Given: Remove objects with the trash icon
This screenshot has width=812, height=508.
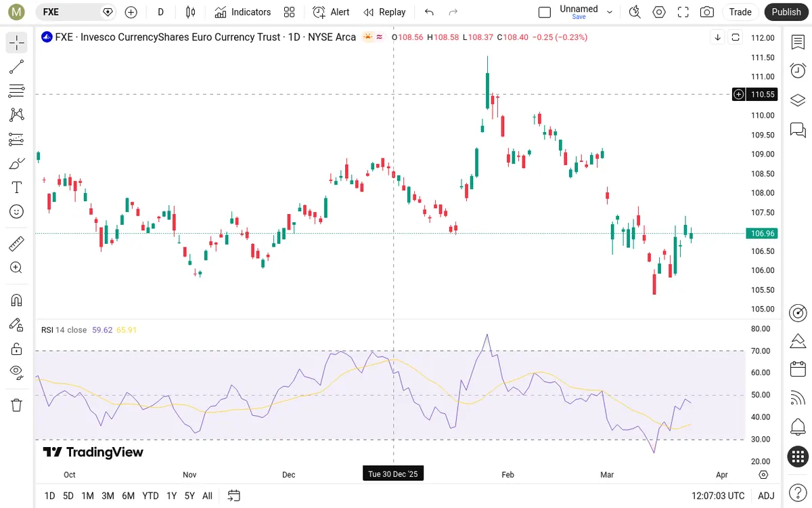Looking at the screenshot, I should [x=17, y=405].
